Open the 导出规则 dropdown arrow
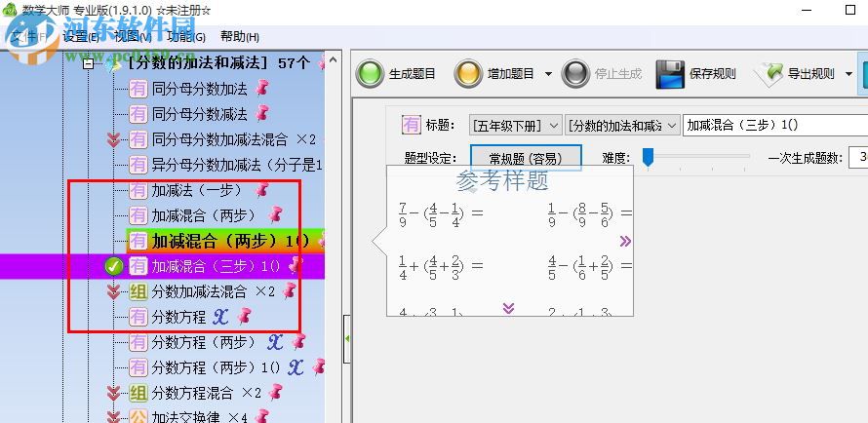Screen dimensions: 868x423 848,74
